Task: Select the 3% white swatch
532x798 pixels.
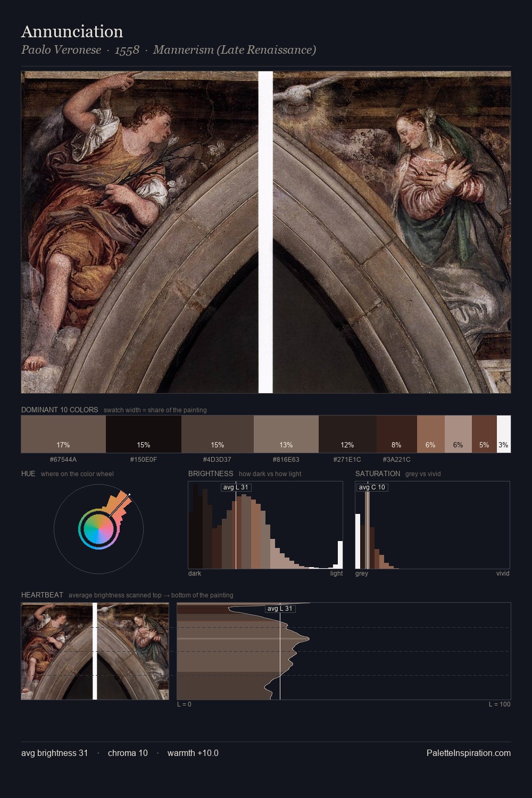Action: coord(504,434)
